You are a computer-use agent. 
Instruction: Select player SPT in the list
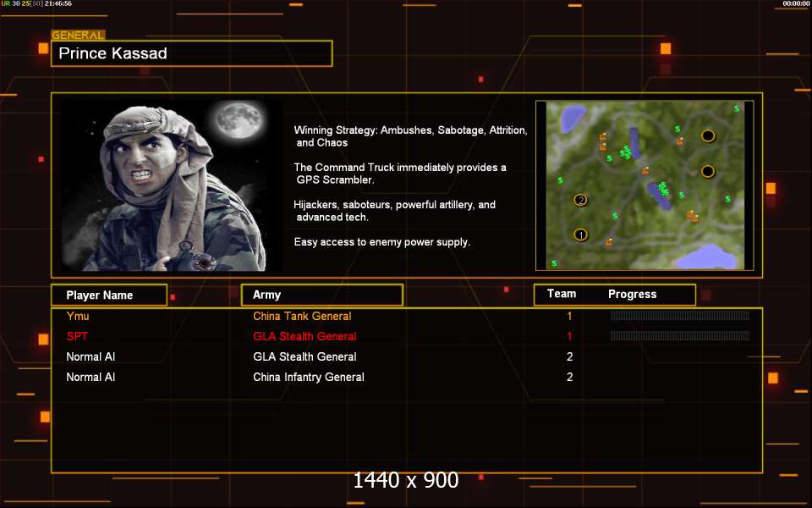[77, 336]
